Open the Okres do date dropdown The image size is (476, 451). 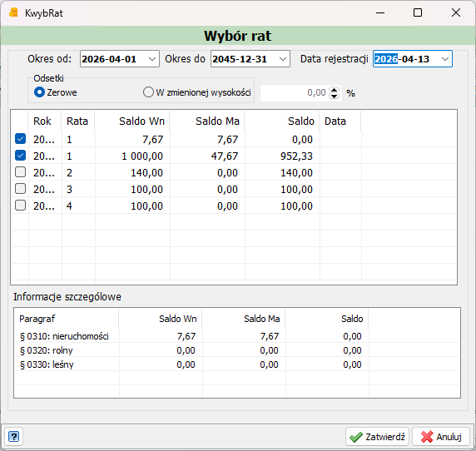[283, 59]
